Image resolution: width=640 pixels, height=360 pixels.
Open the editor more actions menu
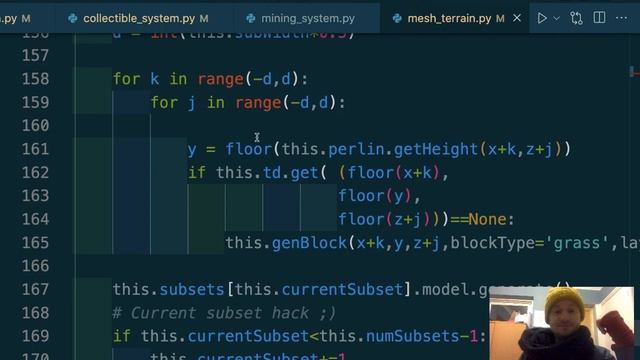tap(621, 18)
